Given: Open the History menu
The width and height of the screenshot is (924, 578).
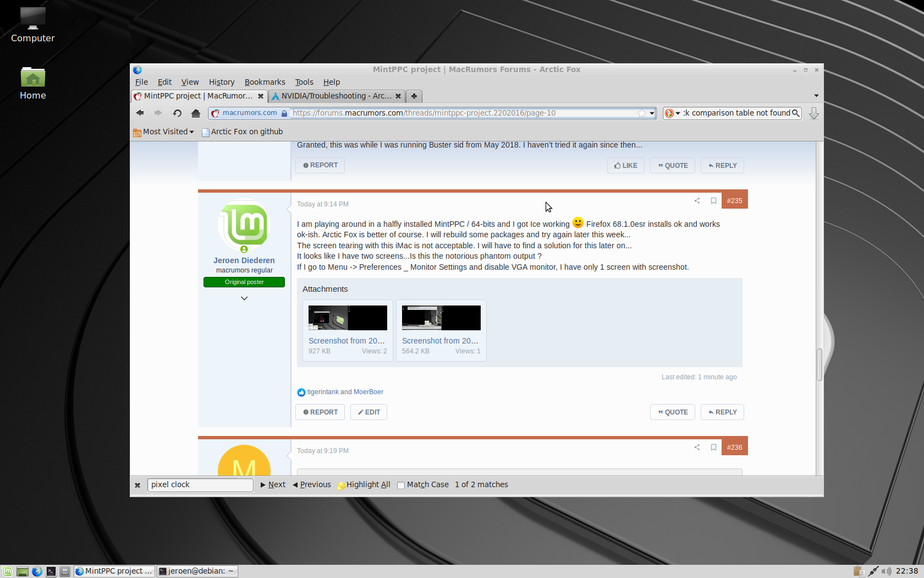Looking at the screenshot, I should (x=222, y=82).
